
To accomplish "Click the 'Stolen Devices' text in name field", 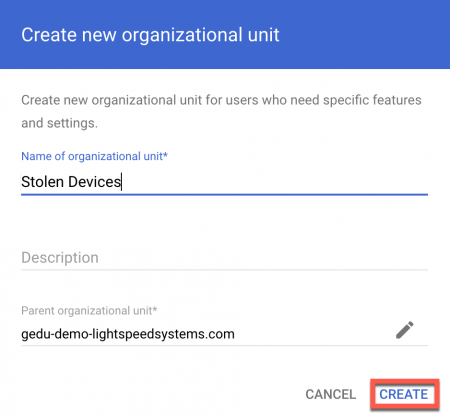I will coord(71,182).
